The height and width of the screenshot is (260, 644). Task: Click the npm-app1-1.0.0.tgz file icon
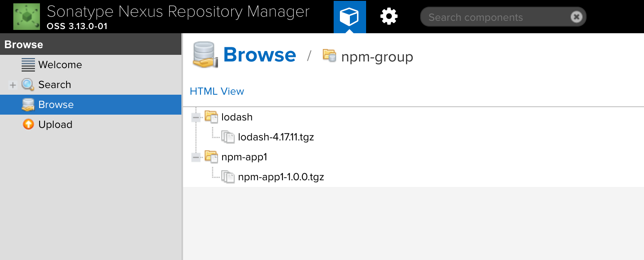click(x=228, y=177)
